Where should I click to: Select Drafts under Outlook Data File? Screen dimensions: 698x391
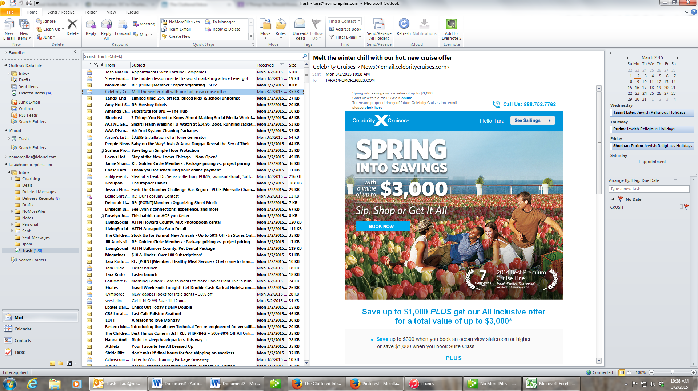click(24, 80)
